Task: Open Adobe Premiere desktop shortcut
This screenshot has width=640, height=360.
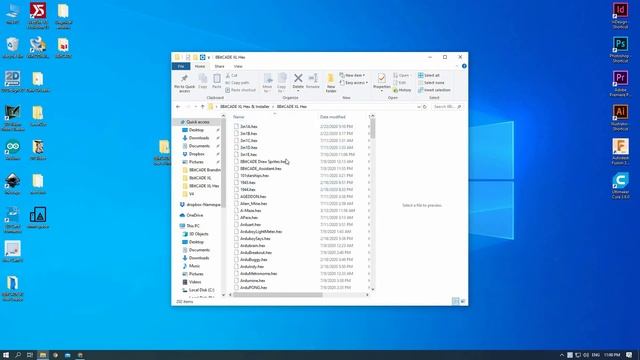Action: tap(620, 83)
